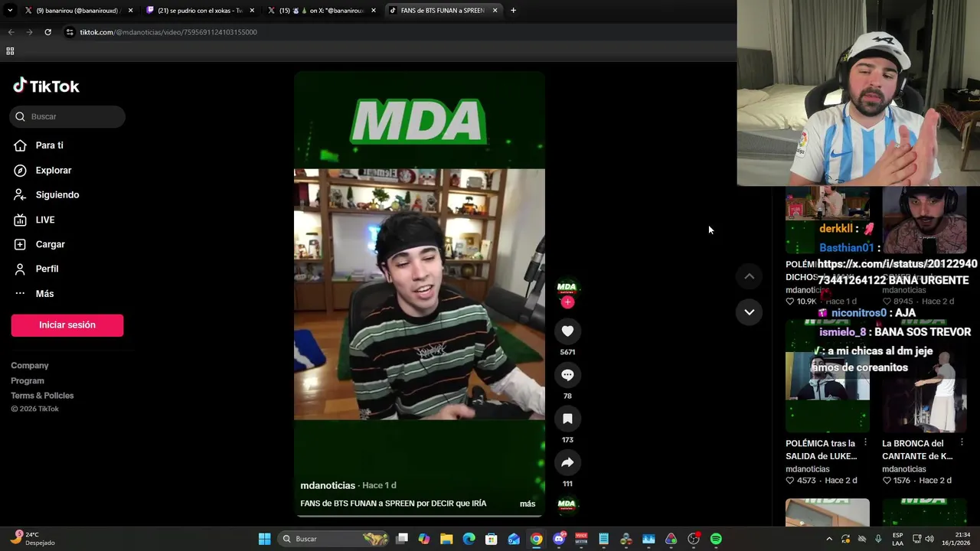Open the video comments icon

point(567,375)
